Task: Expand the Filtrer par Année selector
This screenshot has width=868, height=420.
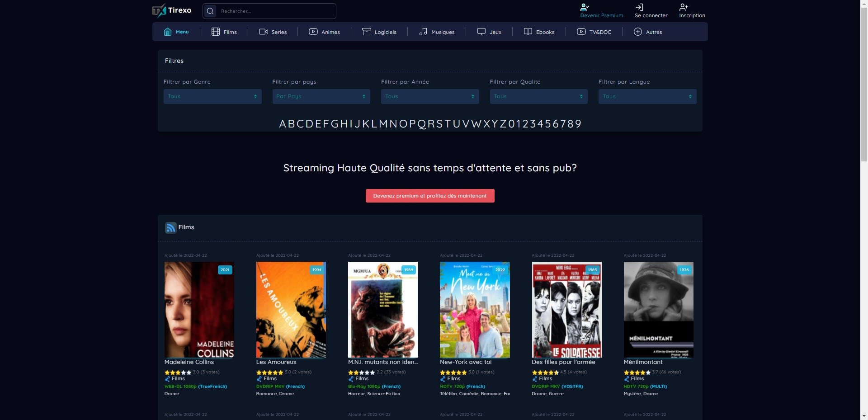Action: [x=429, y=96]
